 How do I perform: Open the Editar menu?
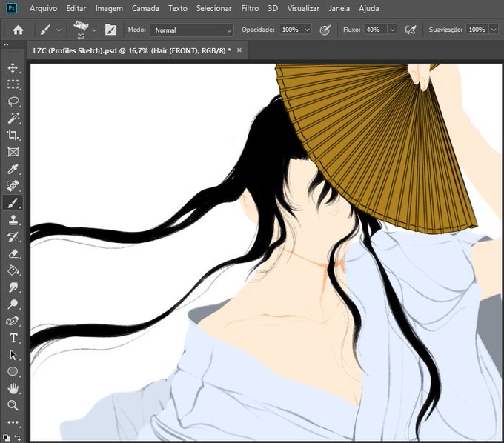(76, 8)
